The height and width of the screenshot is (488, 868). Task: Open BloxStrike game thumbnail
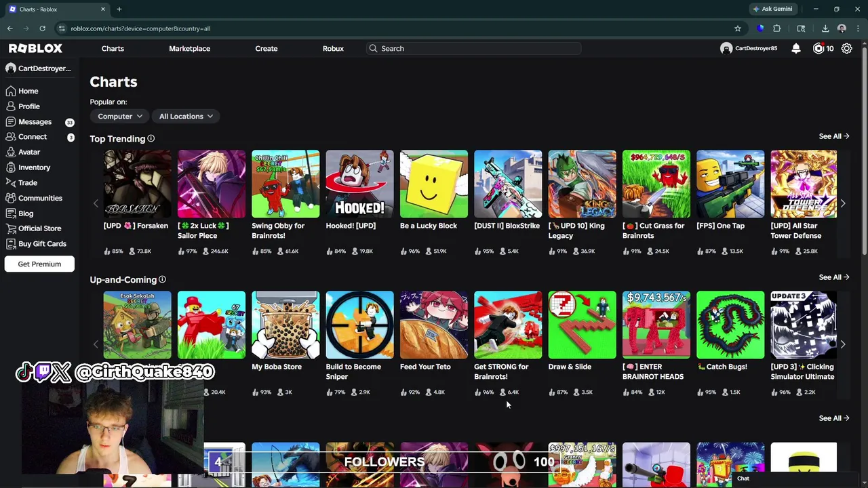[x=508, y=184]
